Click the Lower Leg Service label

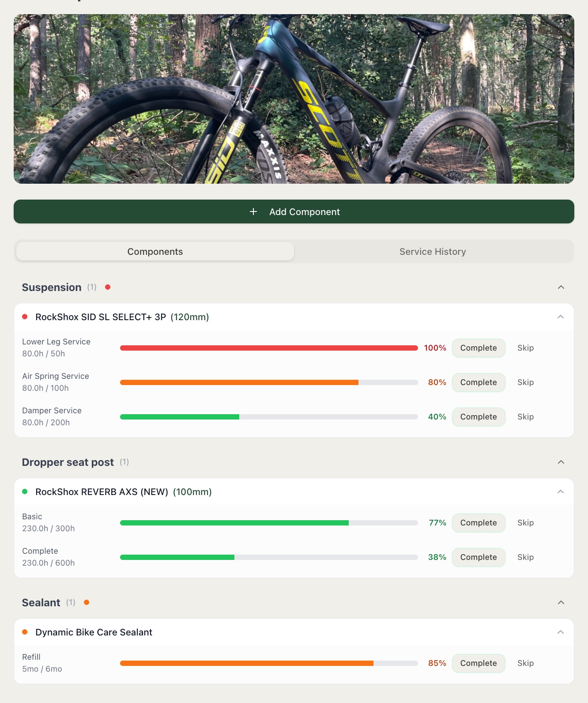coord(56,342)
